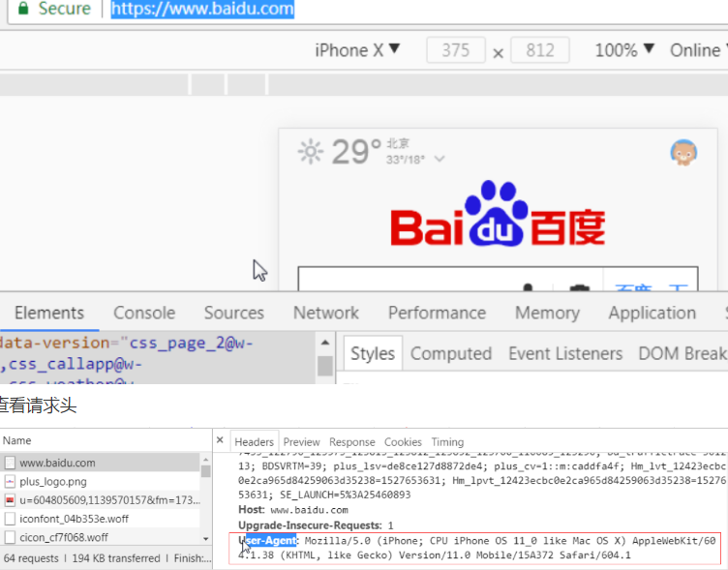Click the request list scroll-up arrow
The height and width of the screenshot is (570, 728).
coord(205,459)
